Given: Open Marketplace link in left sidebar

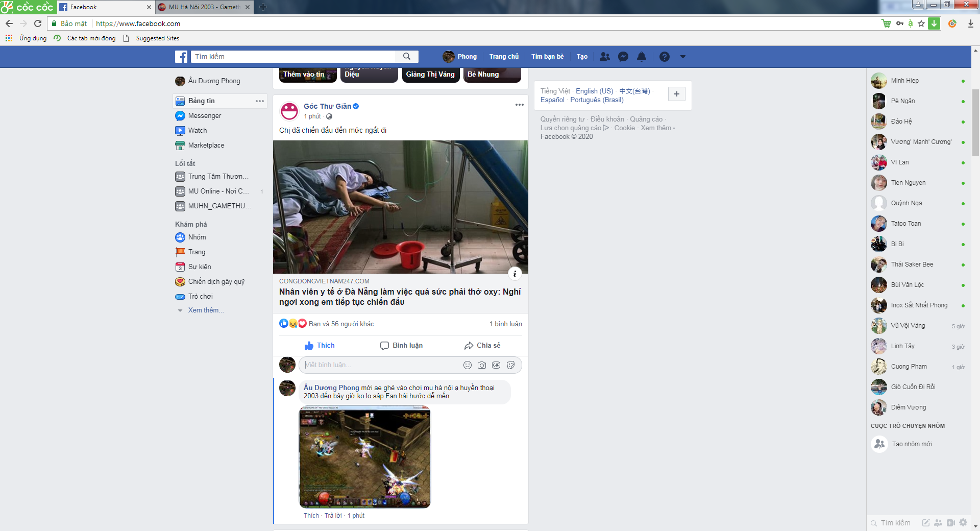Looking at the screenshot, I should 206,146.
